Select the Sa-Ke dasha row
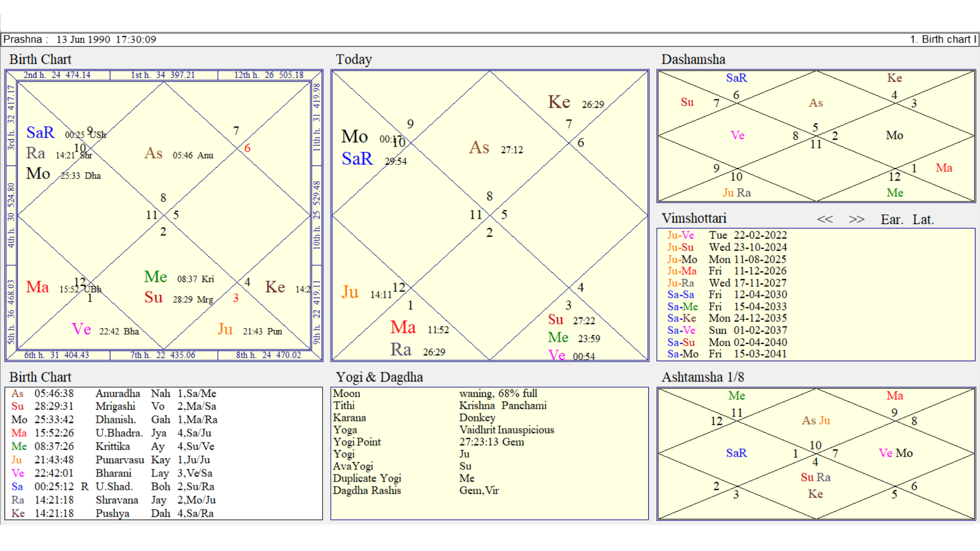The image size is (980, 551). (x=727, y=318)
